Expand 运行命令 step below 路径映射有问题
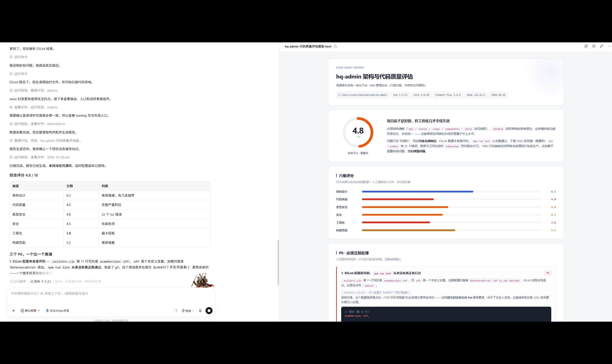Image resolution: width=612 pixels, height=364 pixels. point(18,74)
